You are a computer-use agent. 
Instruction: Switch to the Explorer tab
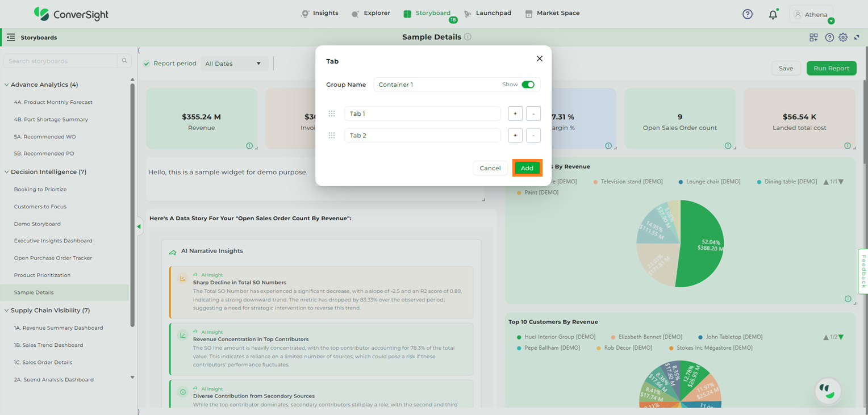[x=371, y=13]
